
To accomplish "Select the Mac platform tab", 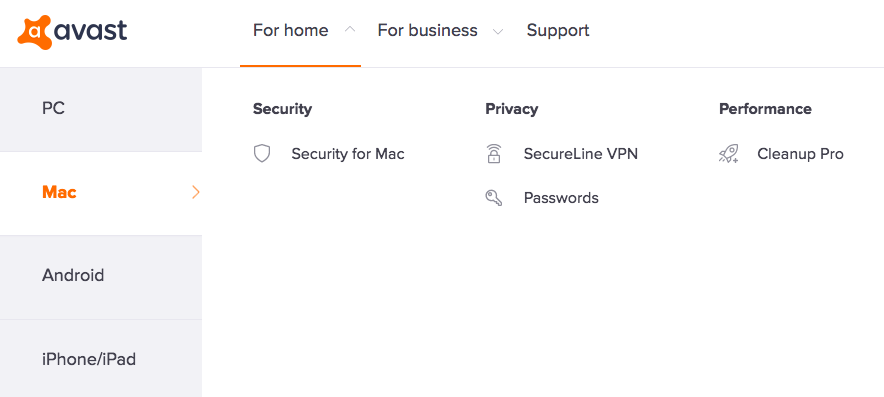I will (101, 193).
